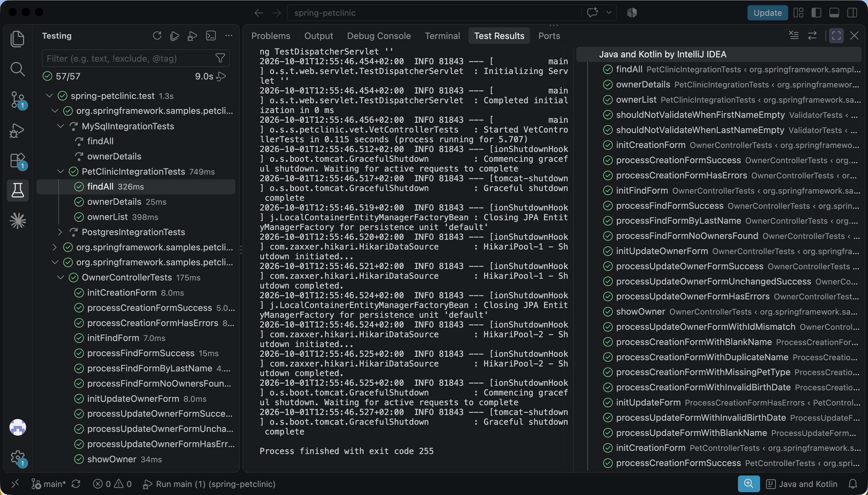The width and height of the screenshot is (868, 495).
Task: Rerun last run icon next to 9.0s
Action: click(x=222, y=77)
